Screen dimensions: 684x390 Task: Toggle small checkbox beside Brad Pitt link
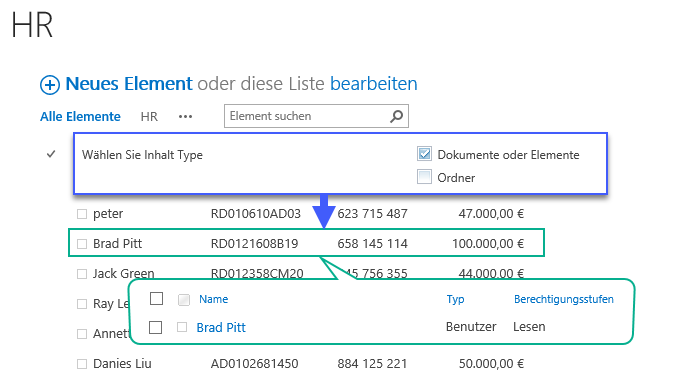tap(182, 327)
